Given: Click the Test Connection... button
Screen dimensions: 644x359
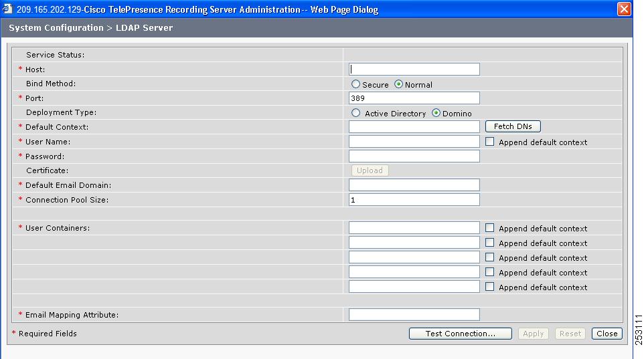Looking at the screenshot, I should (461, 334).
